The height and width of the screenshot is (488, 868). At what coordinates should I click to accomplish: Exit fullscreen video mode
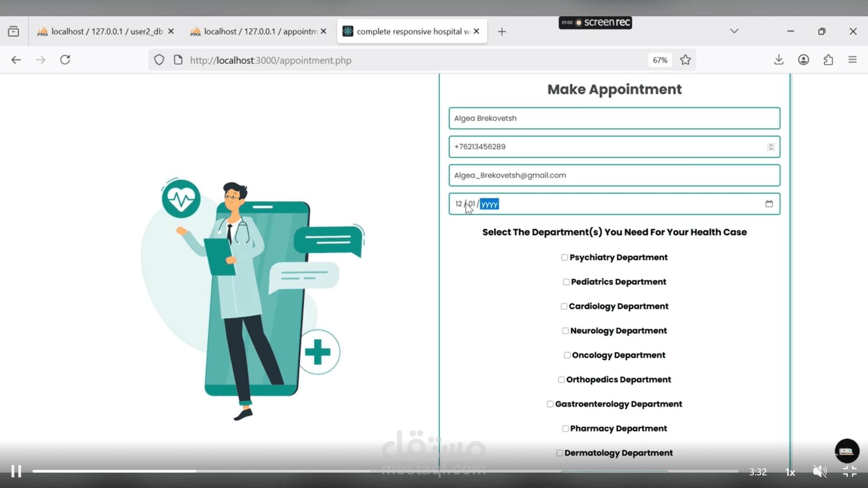[849, 472]
